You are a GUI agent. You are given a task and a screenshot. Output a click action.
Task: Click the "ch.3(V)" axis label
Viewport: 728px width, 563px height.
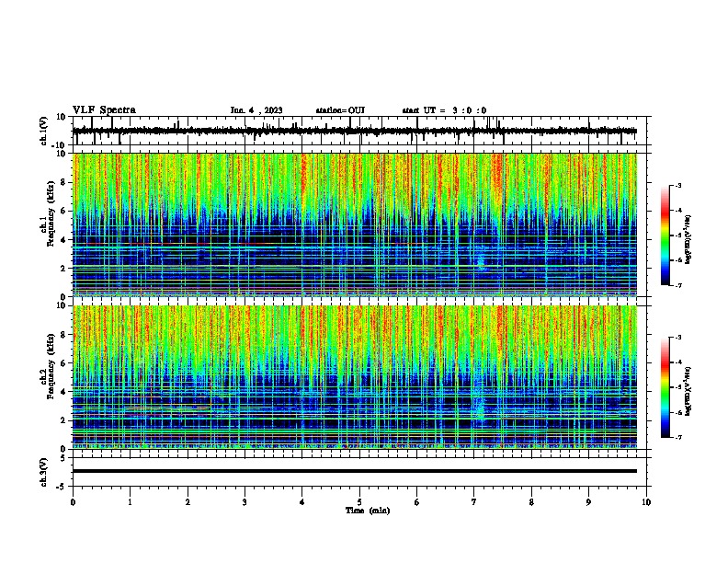(44, 472)
